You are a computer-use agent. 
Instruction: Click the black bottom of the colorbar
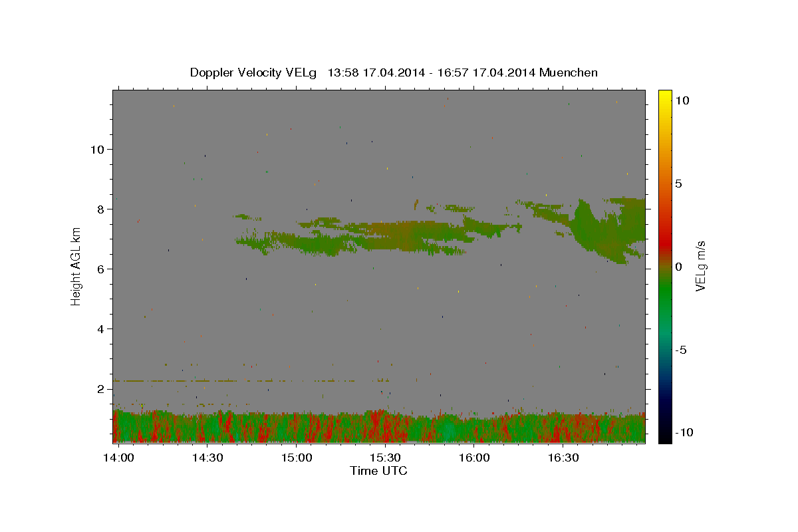point(664,437)
